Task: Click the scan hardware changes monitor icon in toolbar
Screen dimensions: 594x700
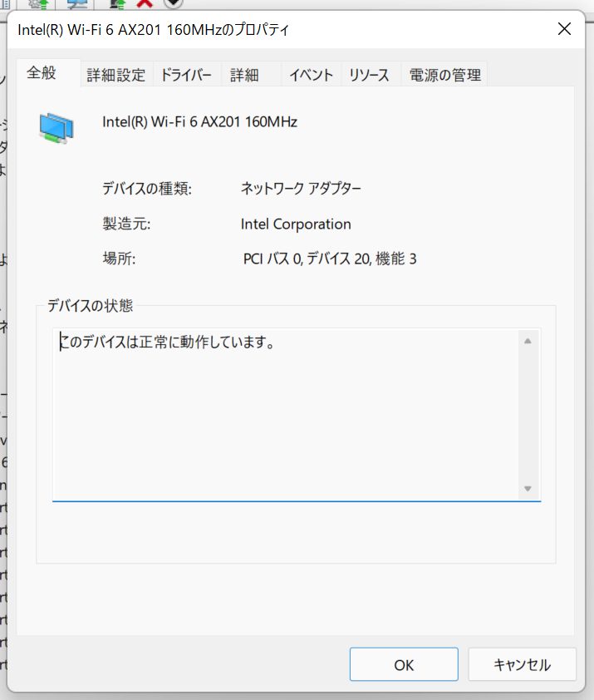Action: pos(76,3)
